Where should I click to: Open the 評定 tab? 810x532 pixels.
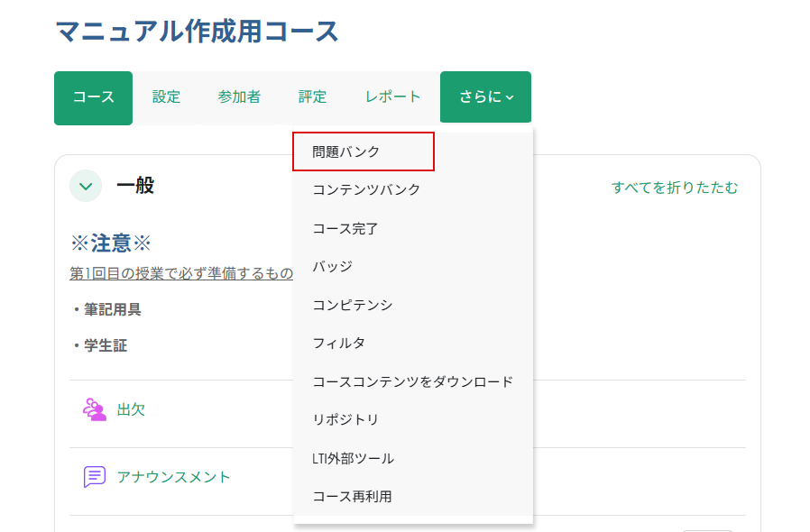pyautogui.click(x=312, y=97)
